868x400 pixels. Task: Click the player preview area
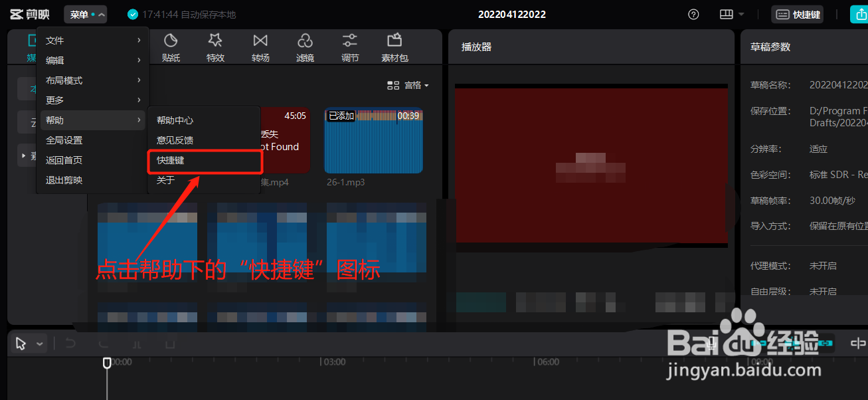pyautogui.click(x=590, y=166)
